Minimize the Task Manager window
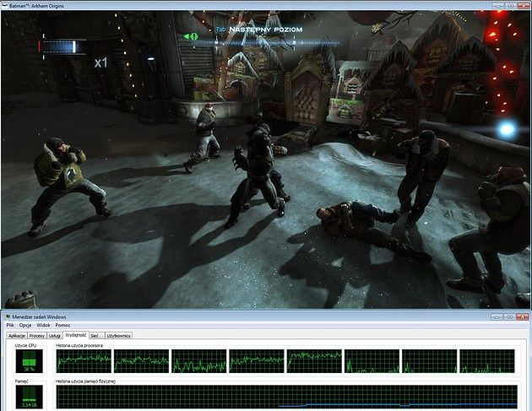Viewport: 532px width, 411px height. [497, 316]
